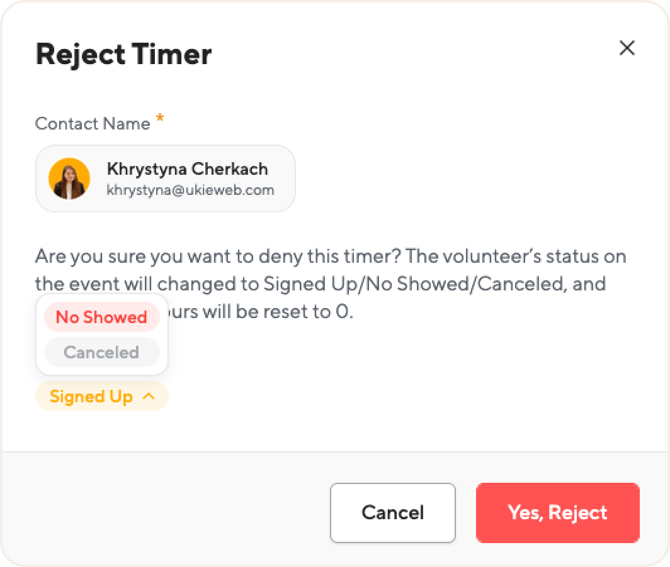Viewport: 670px width, 567px height.
Task: Click the Contact Name field label
Action: [92, 124]
